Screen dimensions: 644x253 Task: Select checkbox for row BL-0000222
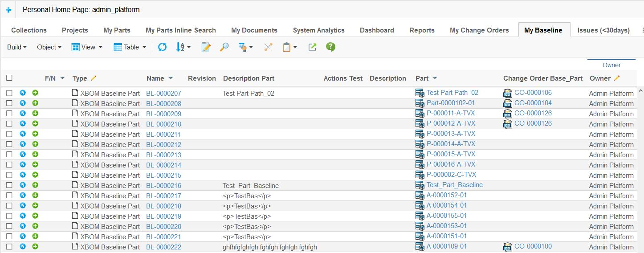click(x=9, y=247)
